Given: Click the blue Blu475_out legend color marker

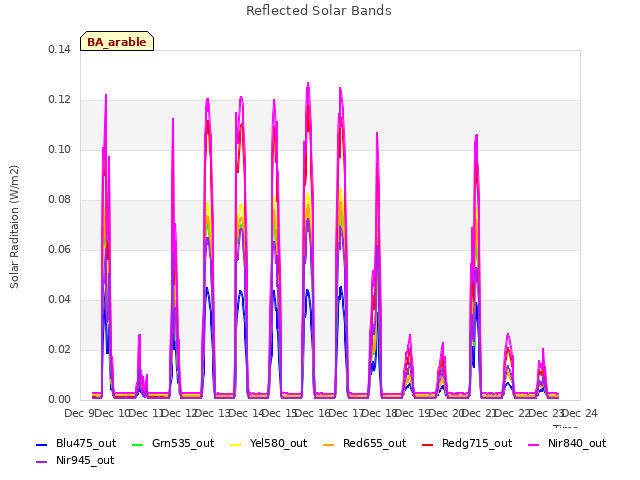Looking at the screenshot, I should [42, 444].
